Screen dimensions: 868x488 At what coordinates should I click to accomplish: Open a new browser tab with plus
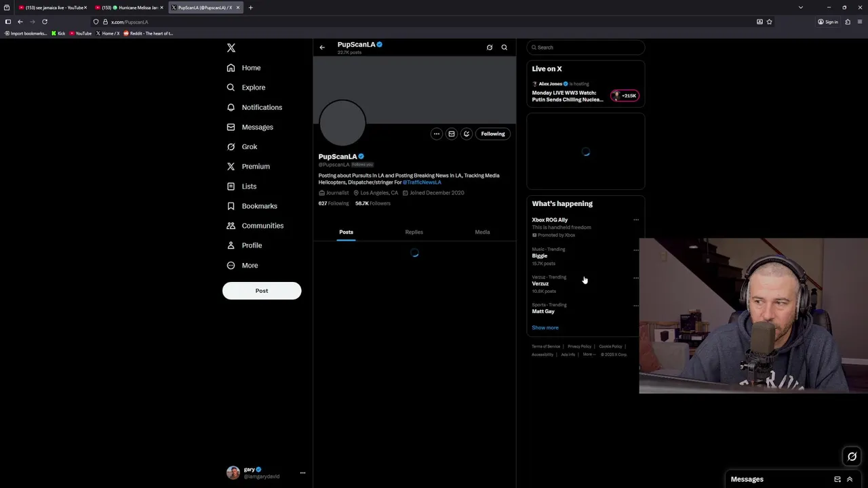pos(250,7)
